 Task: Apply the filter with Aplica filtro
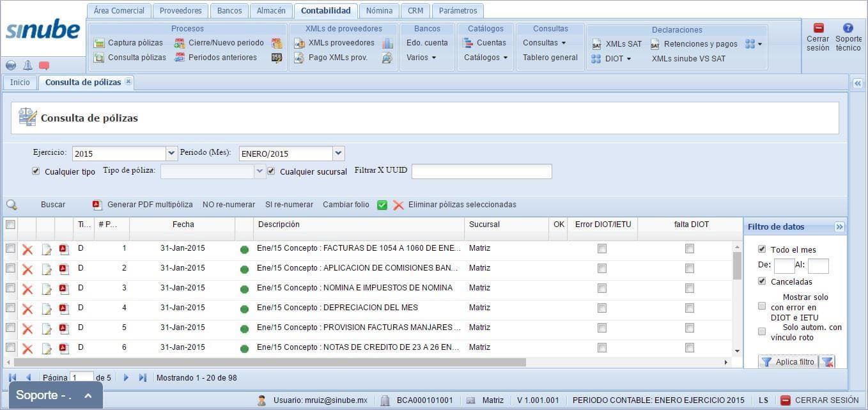787,362
